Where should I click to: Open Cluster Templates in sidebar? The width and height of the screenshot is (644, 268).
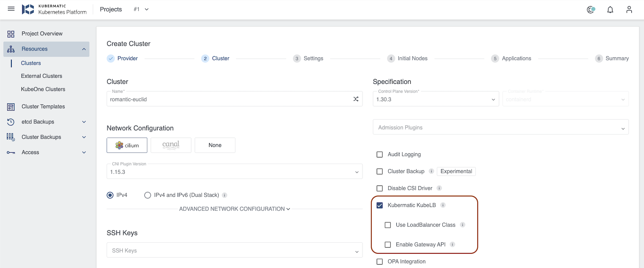[x=43, y=106]
